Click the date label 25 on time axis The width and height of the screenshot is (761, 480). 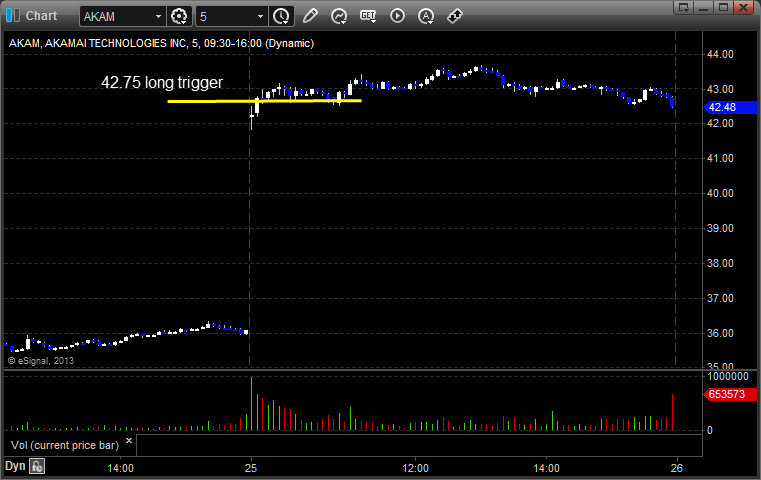point(250,468)
